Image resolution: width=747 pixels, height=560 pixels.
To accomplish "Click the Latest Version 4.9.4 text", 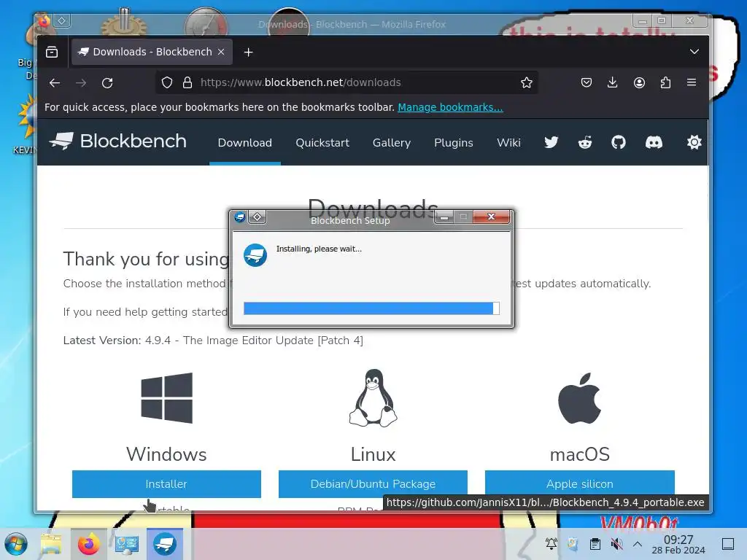I will point(213,341).
